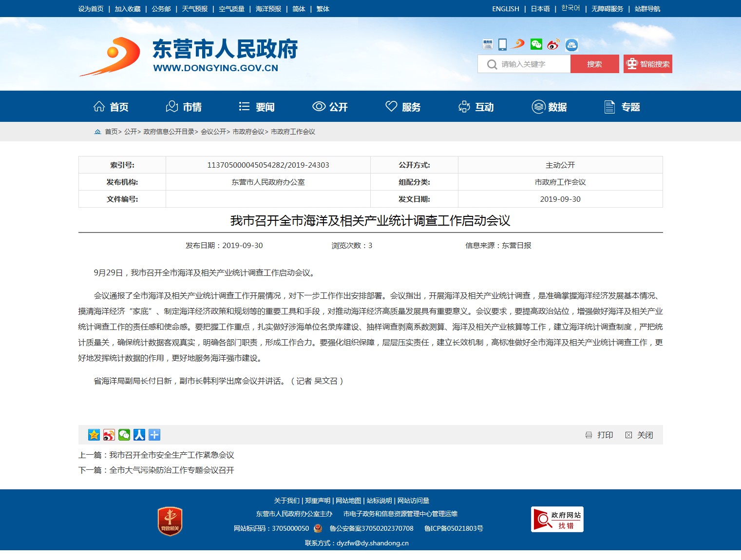
Task: Click the mobile phone version icon
Action: (503, 44)
